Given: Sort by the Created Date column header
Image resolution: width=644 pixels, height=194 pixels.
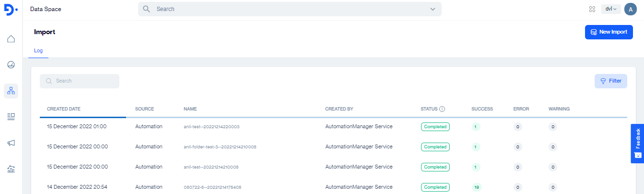Looking at the screenshot, I should click(x=63, y=109).
